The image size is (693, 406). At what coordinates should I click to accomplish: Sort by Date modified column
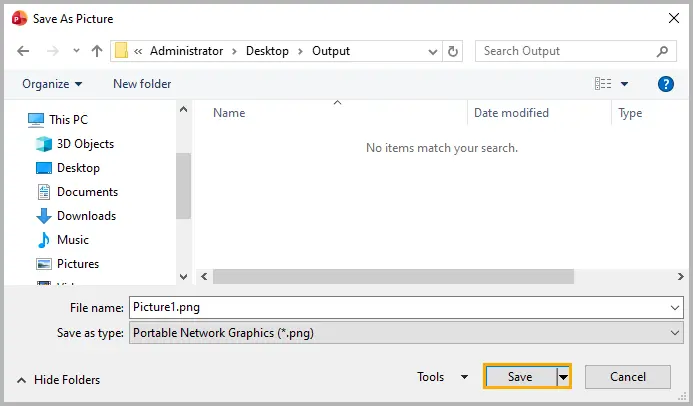click(511, 113)
